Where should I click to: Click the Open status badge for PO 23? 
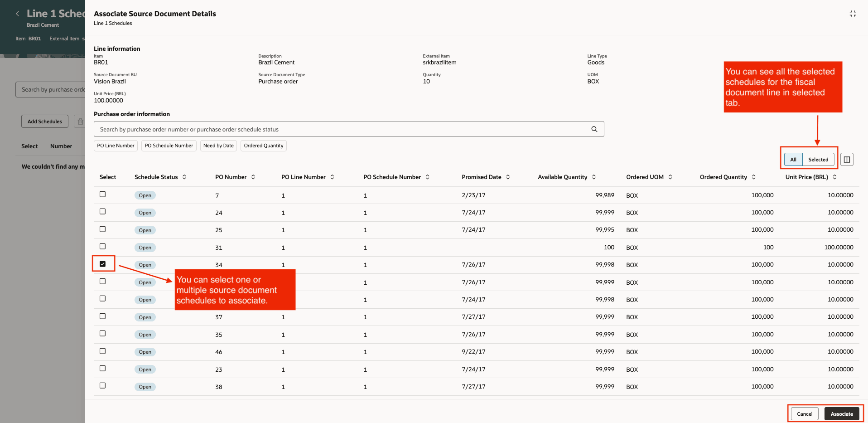pyautogui.click(x=145, y=370)
